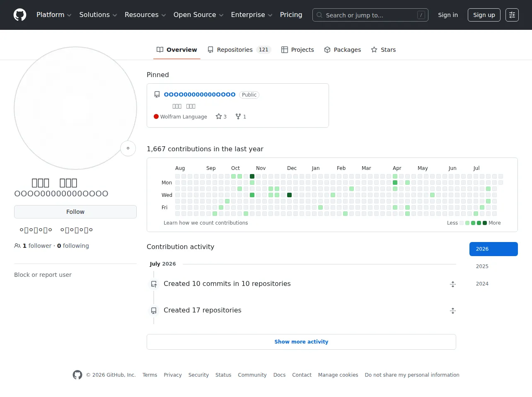The image size is (532, 397).
Task: Select the 2025 contribution year
Action: (x=493, y=266)
